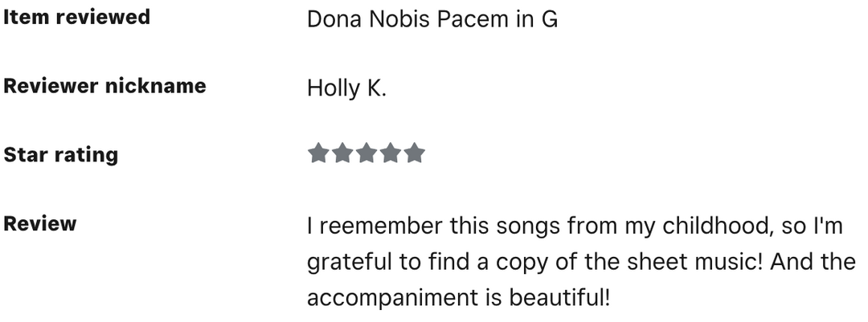The image size is (868, 322).
Task: Click the fourth rating star
Action: pyautogui.click(x=391, y=153)
